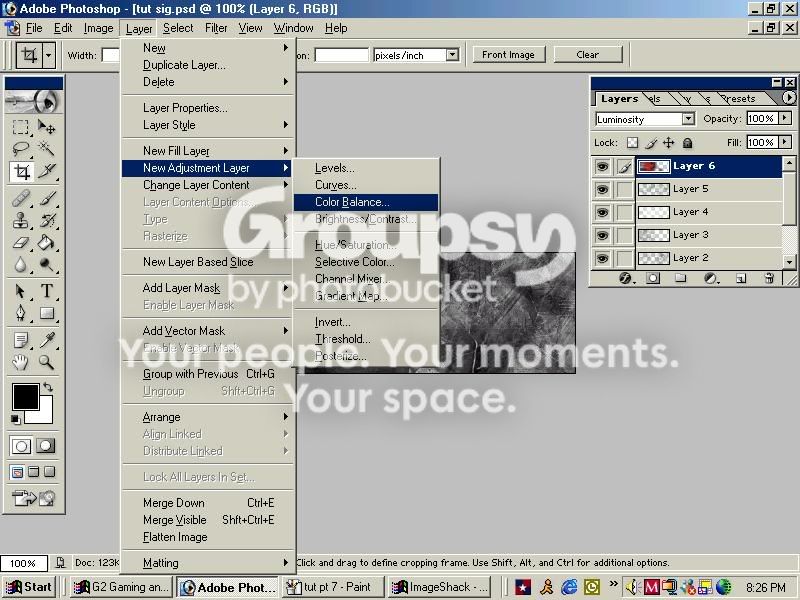Select the Type tool
The width and height of the screenshot is (800, 600).
point(47,291)
